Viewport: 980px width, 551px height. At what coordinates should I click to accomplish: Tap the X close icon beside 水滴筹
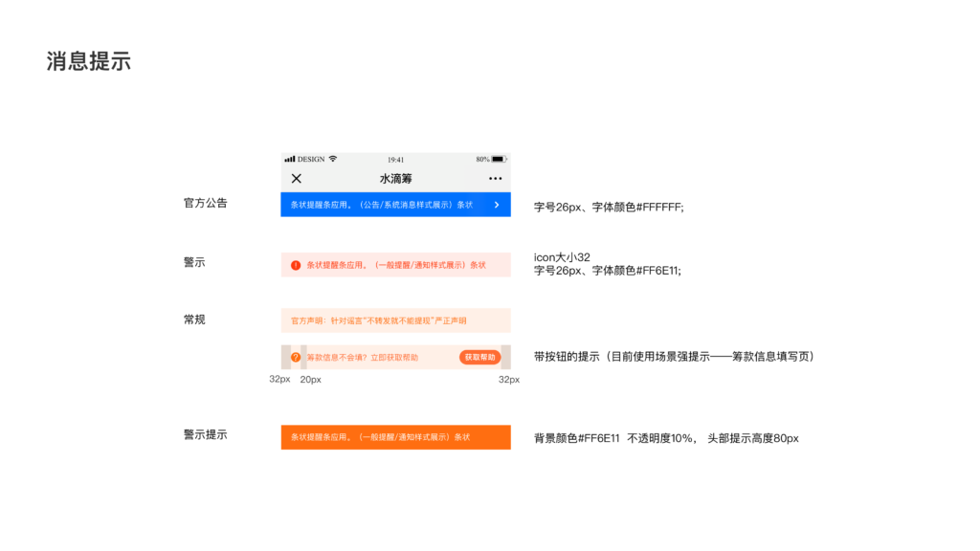296,178
